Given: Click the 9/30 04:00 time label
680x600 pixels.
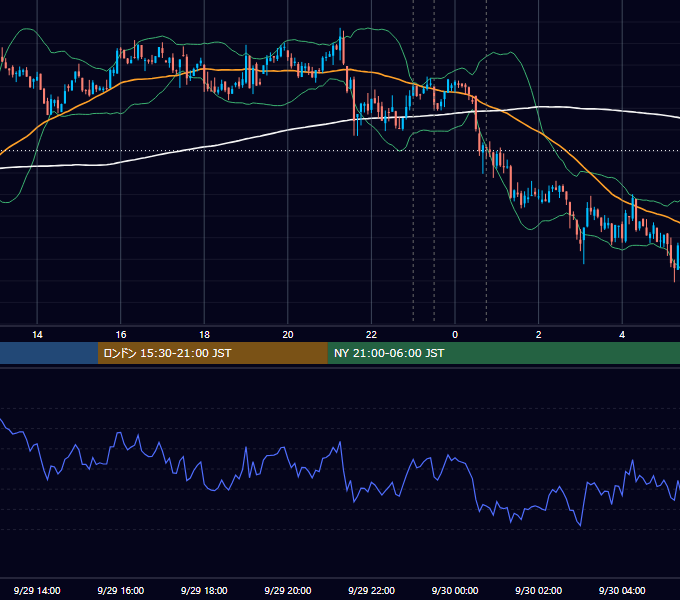Looking at the screenshot, I should 622,590.
